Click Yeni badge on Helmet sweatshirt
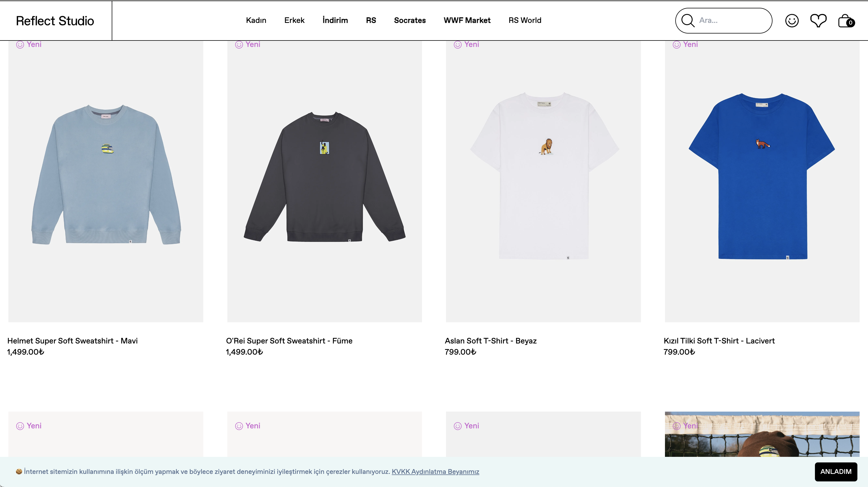Image resolution: width=868 pixels, height=487 pixels. (x=29, y=44)
